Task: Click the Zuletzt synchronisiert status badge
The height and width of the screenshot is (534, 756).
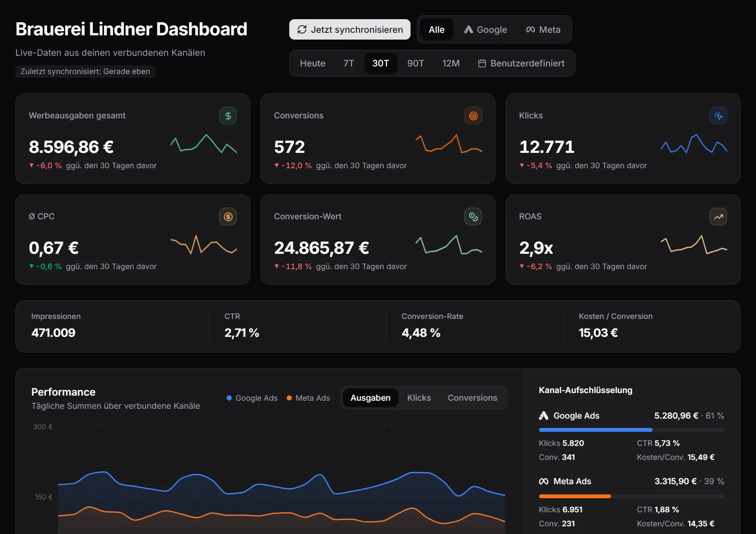Action: point(85,72)
